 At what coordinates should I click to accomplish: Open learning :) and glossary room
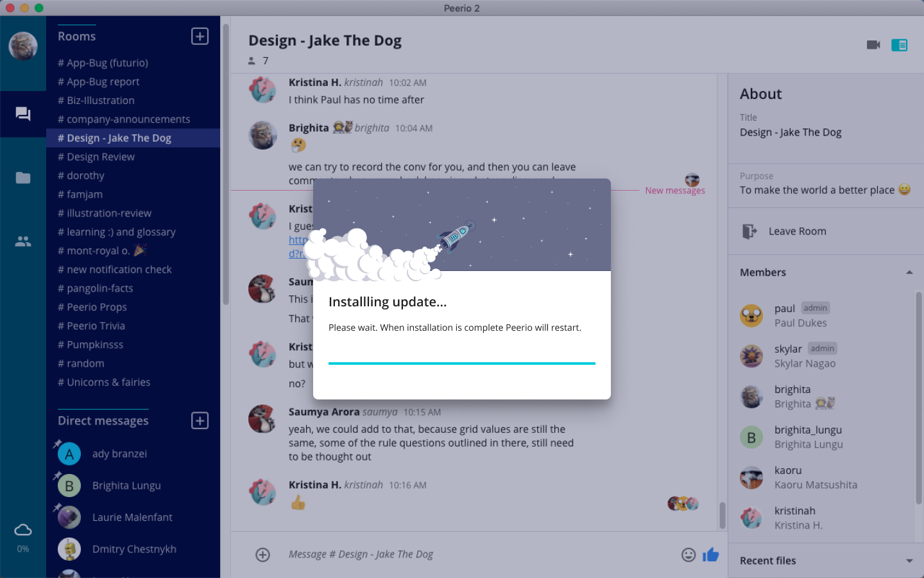click(x=133, y=232)
